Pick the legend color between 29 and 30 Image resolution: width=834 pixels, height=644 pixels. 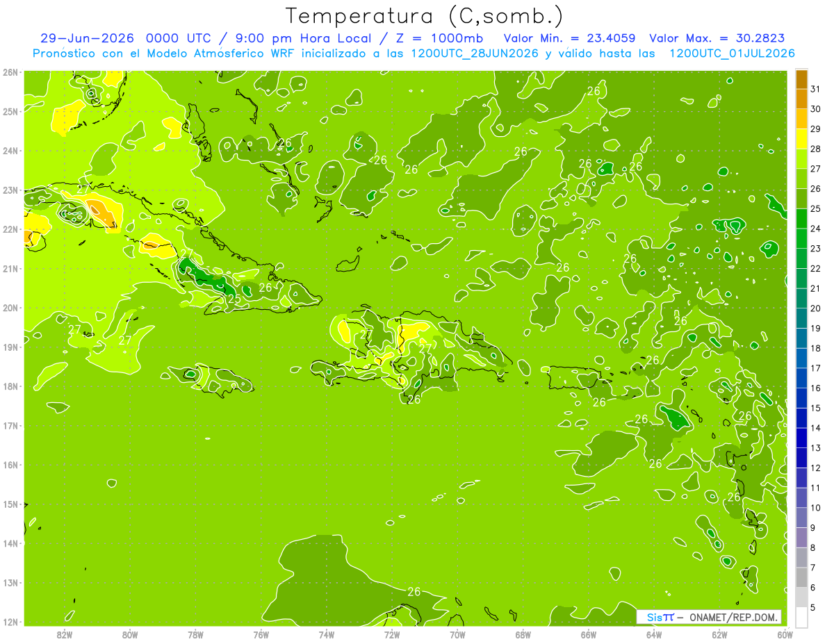(801, 119)
